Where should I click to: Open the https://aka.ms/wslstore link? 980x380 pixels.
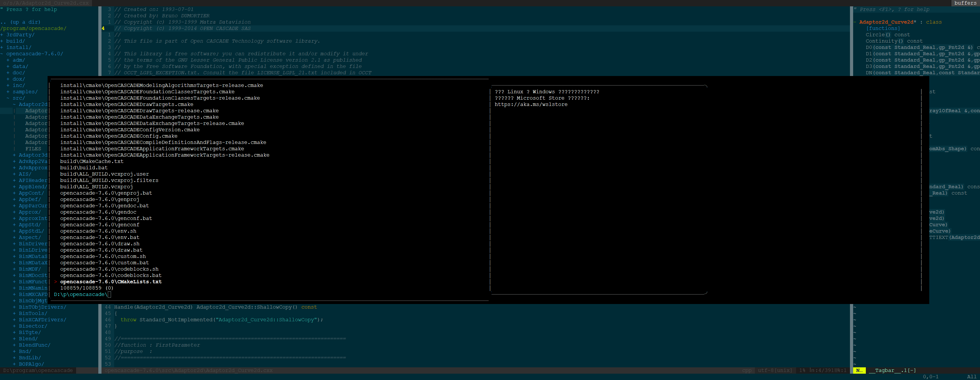(531, 105)
